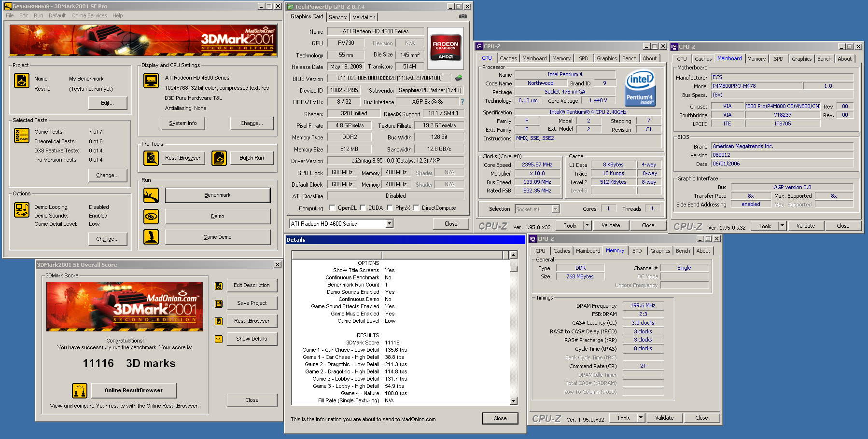The width and height of the screenshot is (868, 439).
Task: Switch to the Sensors tab in GPU-Z
Action: click(x=338, y=17)
